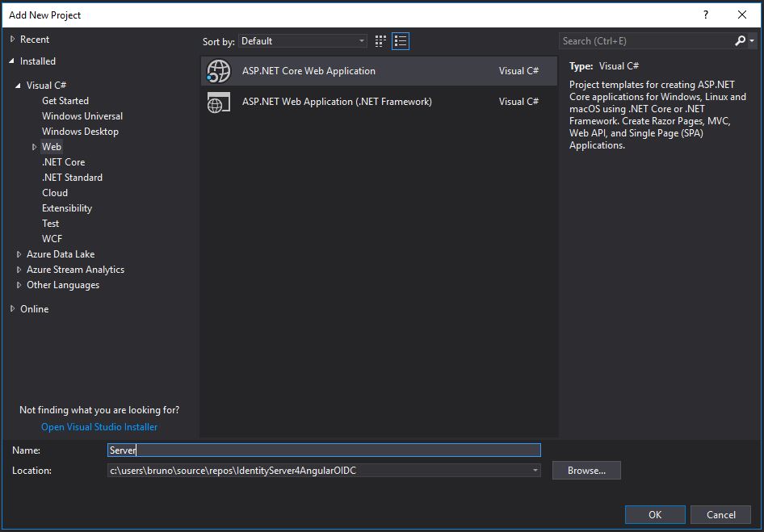764x532 pixels.
Task: Expand the Online templates section
Action: click(x=11, y=308)
